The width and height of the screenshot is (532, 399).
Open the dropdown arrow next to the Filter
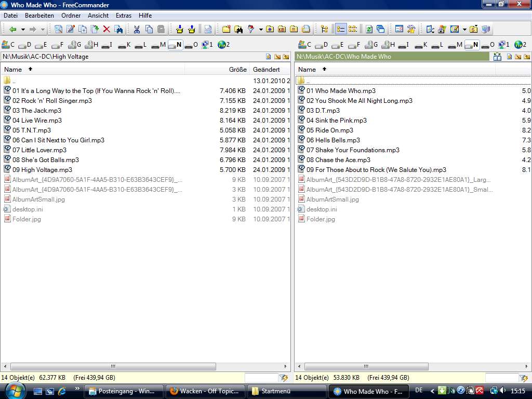tap(261, 30)
